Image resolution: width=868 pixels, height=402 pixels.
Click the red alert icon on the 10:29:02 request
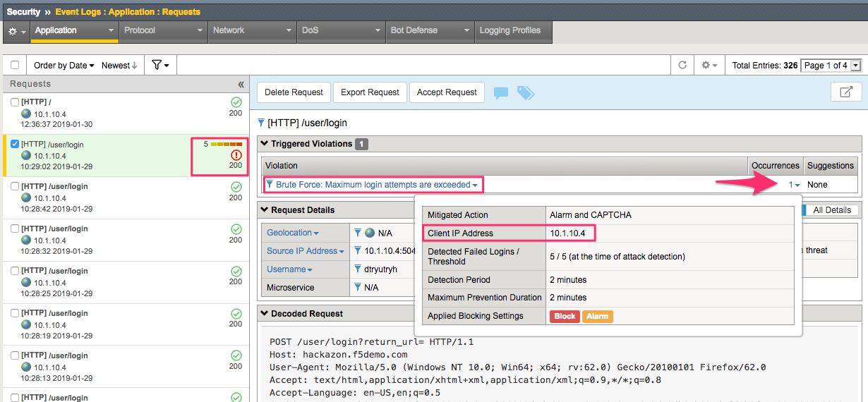[x=236, y=155]
